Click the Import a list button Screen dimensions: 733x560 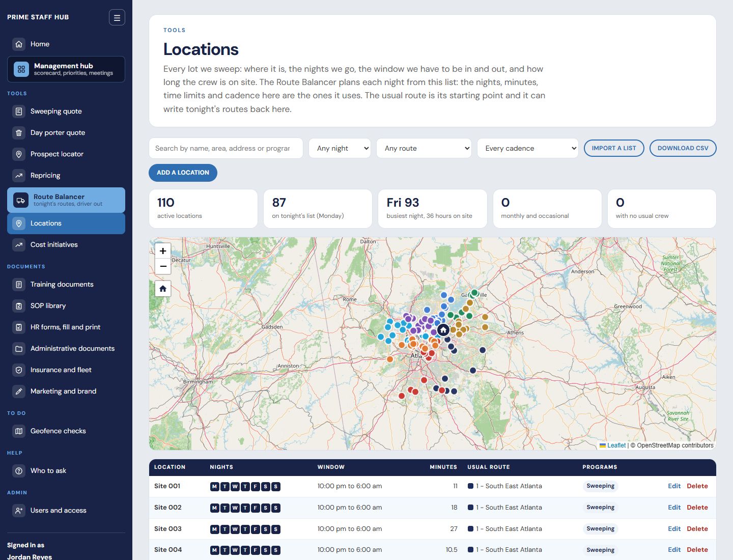coord(614,148)
